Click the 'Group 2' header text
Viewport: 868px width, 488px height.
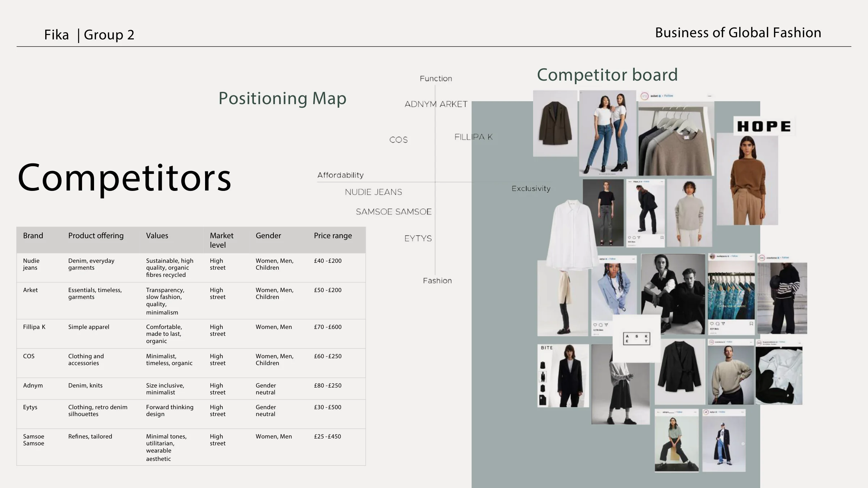tap(109, 35)
